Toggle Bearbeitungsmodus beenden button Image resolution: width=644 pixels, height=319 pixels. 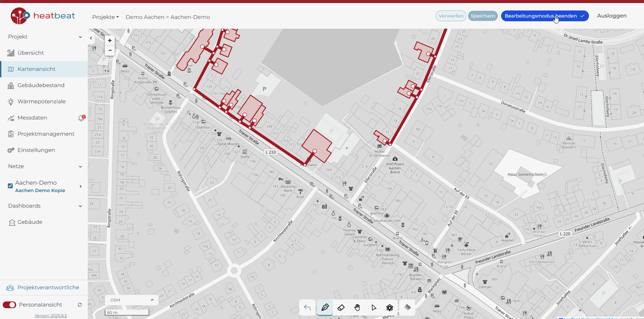(x=544, y=16)
